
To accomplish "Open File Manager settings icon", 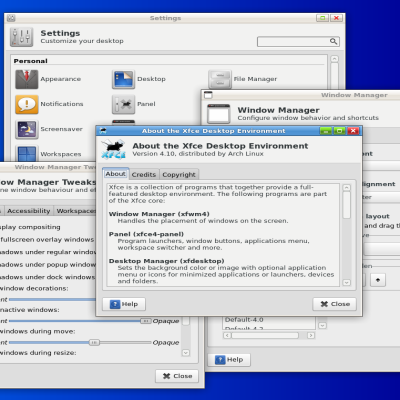I will (x=220, y=79).
